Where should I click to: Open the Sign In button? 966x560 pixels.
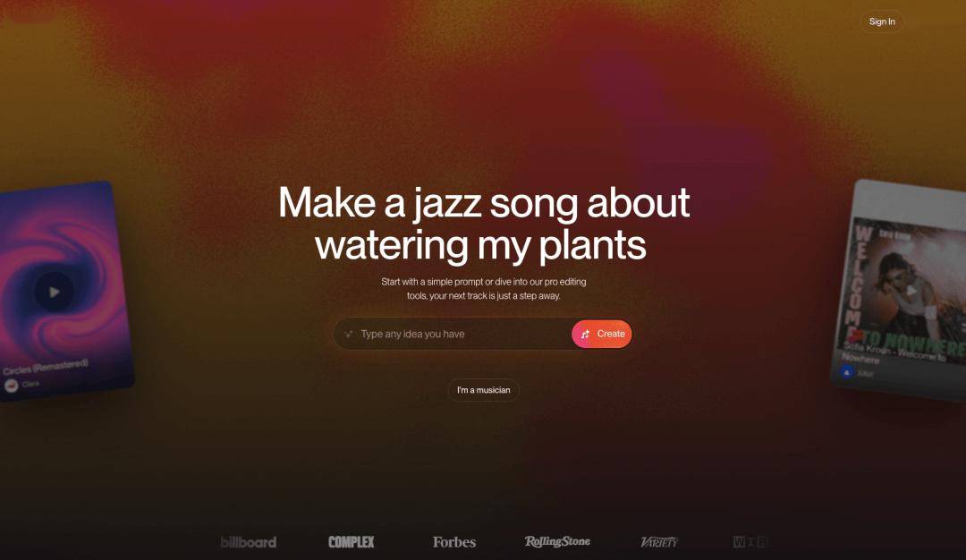point(882,21)
